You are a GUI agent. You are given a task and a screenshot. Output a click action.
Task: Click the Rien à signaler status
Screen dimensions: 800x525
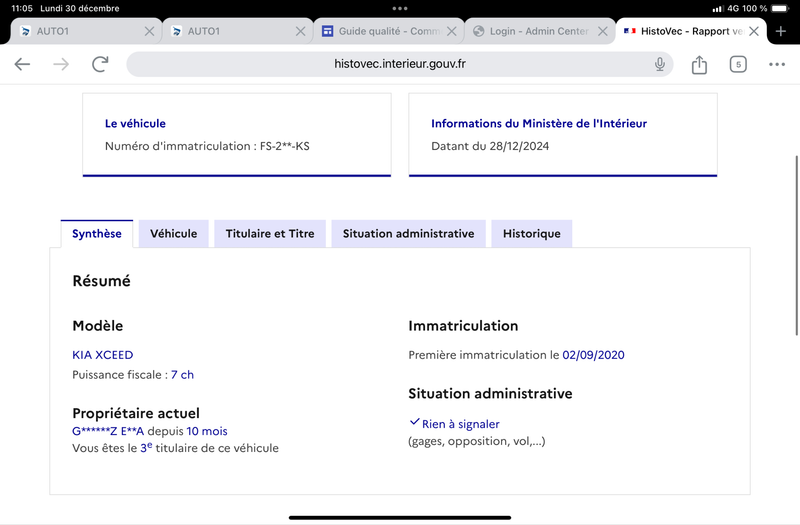(460, 424)
